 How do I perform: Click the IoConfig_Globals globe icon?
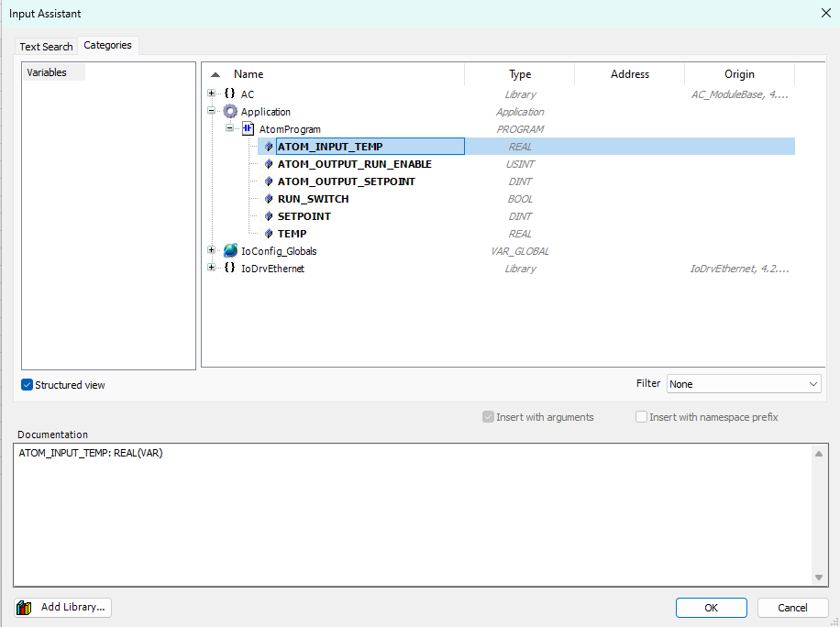(x=229, y=250)
